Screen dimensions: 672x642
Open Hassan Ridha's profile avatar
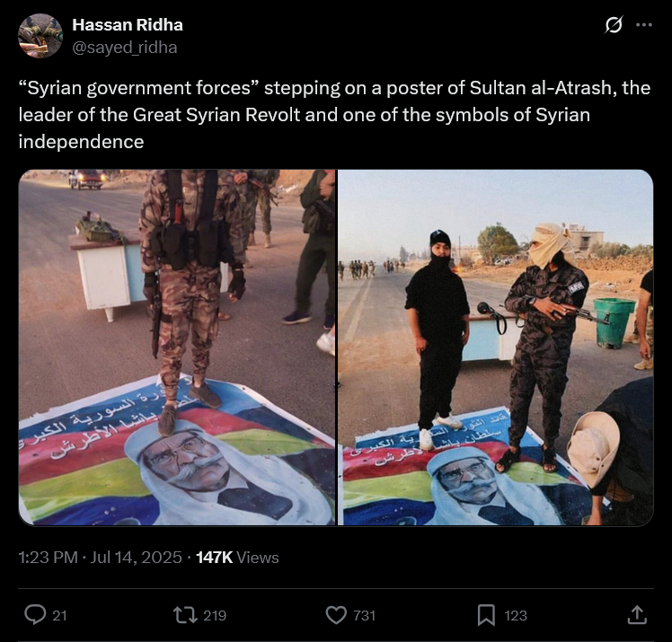pos(40,36)
